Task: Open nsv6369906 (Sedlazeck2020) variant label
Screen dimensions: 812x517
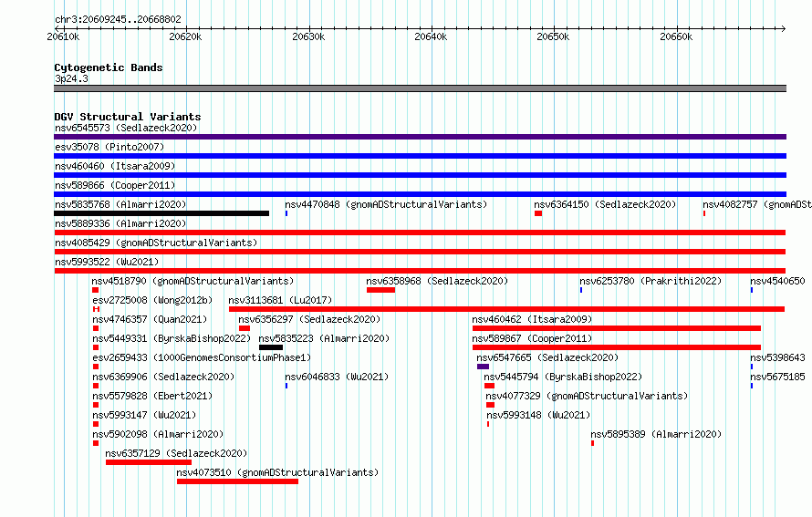Action: [163, 377]
